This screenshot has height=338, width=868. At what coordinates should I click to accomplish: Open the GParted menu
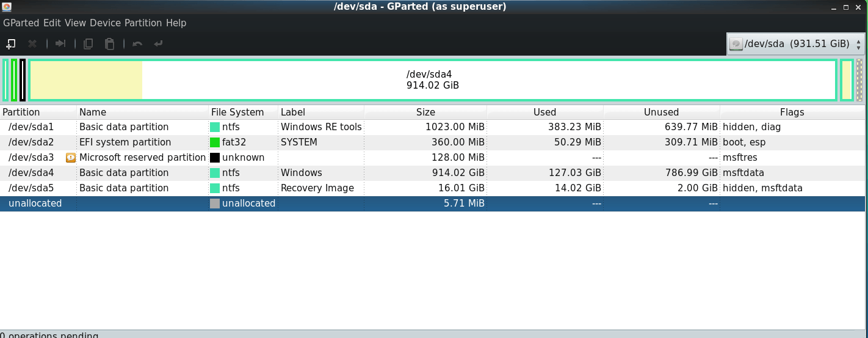coord(21,23)
